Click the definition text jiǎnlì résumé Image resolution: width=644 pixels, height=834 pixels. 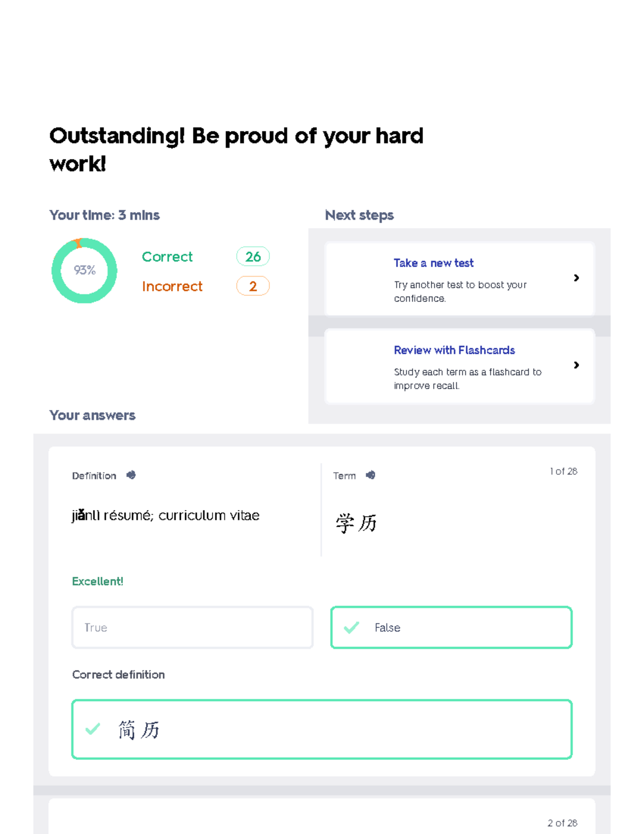click(x=165, y=515)
